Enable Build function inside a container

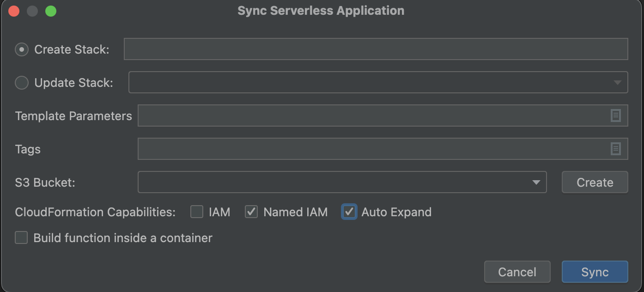(x=22, y=238)
